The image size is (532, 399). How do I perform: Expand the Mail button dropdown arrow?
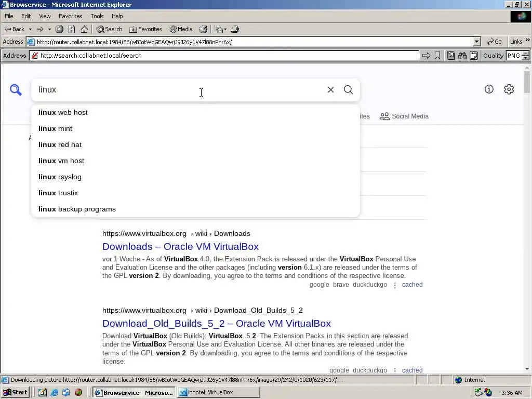coord(225,29)
